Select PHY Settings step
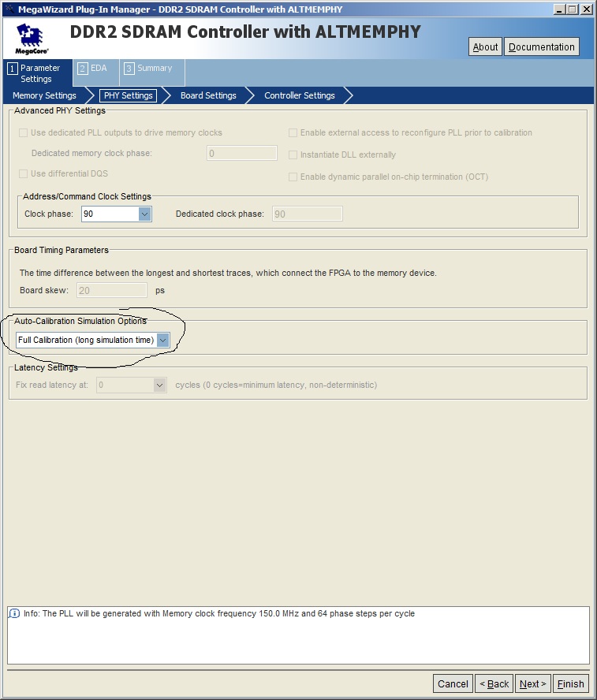597x700 pixels. [x=128, y=95]
